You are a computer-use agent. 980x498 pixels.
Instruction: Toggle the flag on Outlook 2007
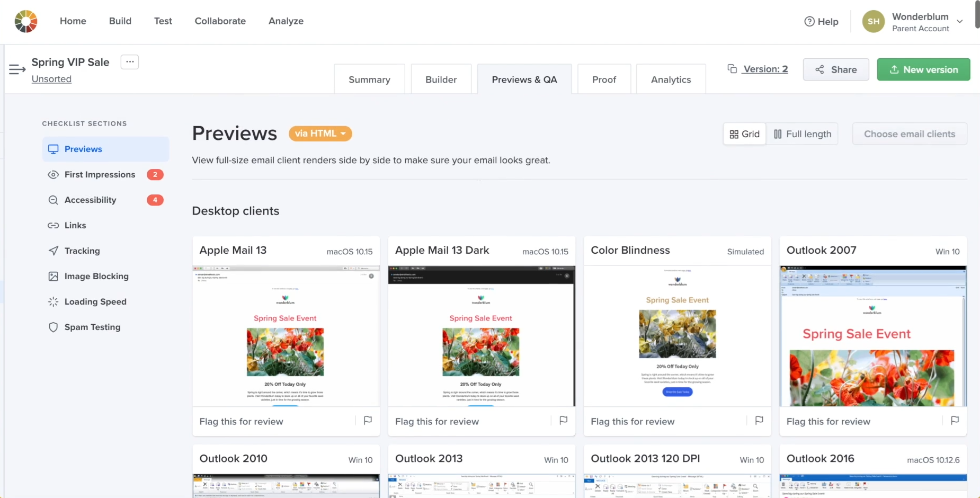coord(955,421)
